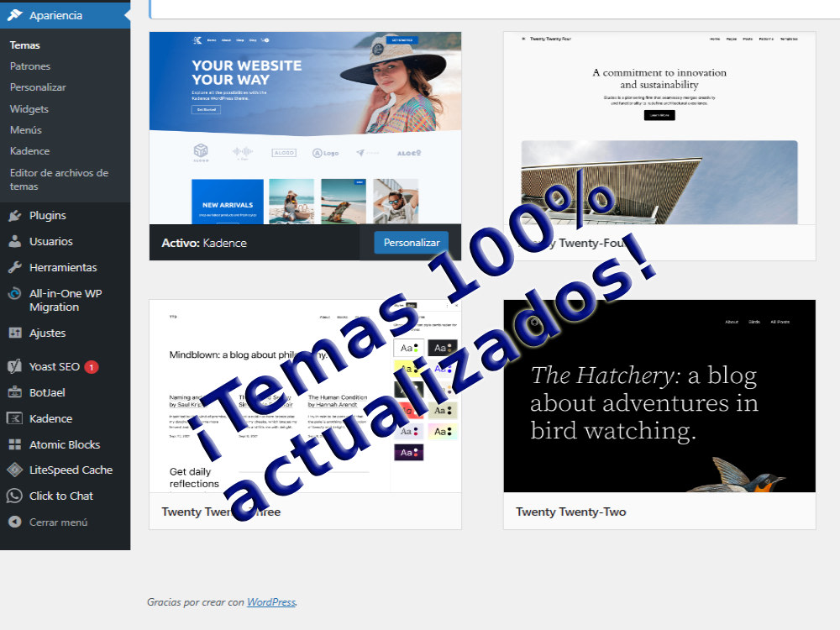Open Kadence under Apariencia submenu
Screen dimensions: 840x630
[x=29, y=151]
